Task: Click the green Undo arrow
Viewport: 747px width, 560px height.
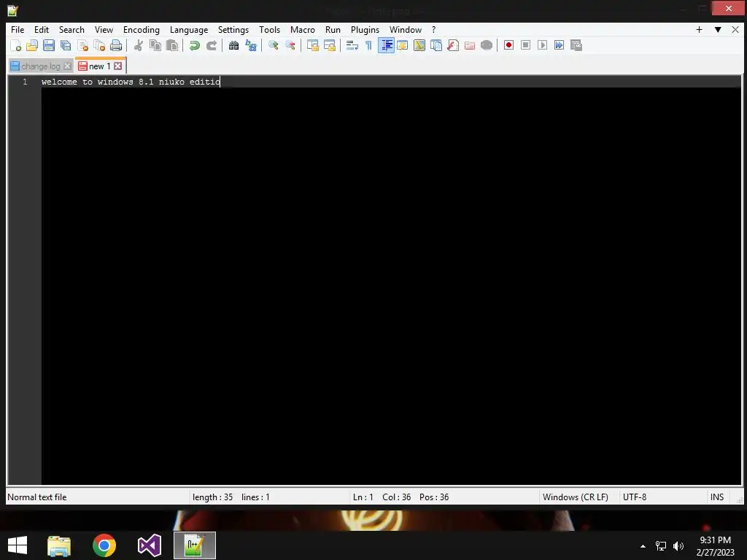Action: [x=194, y=45]
